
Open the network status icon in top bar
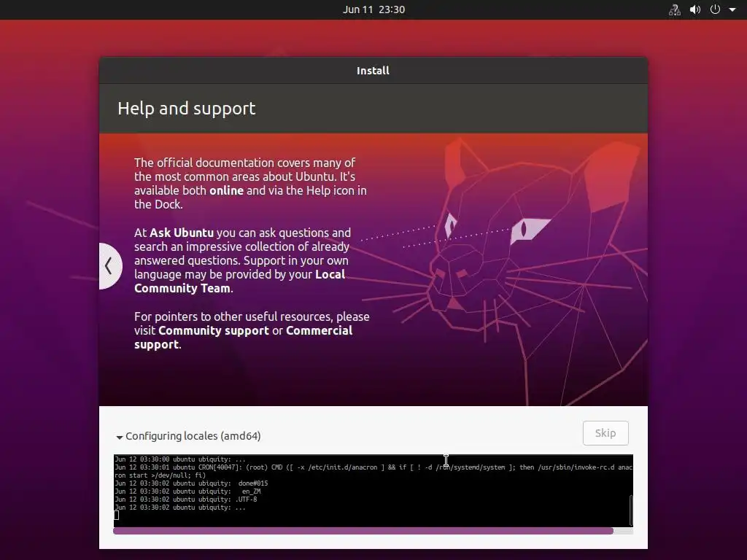tap(674, 9)
